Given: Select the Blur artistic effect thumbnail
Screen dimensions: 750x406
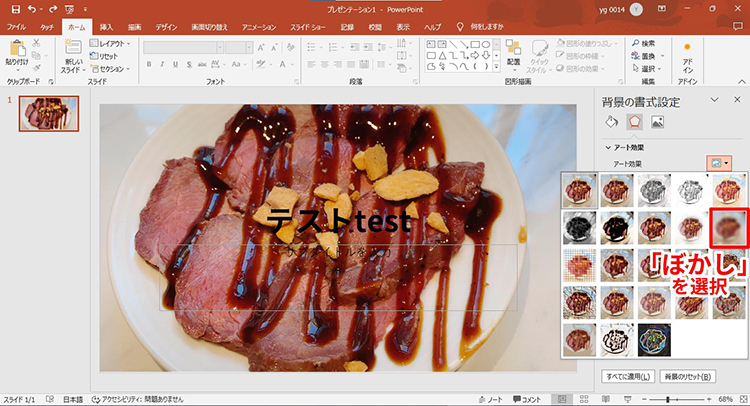Looking at the screenshot, I should tap(728, 227).
